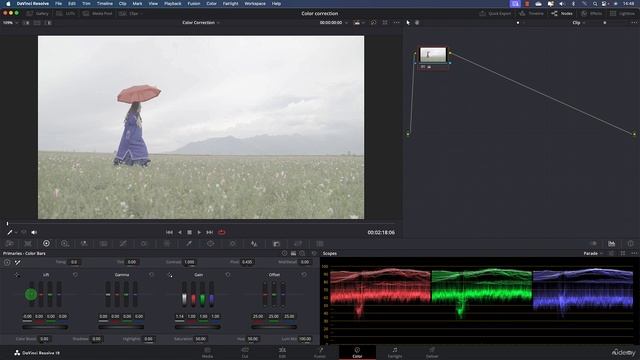This screenshot has width=640, height=360.
Task: Toggle the Media Pool panel
Action: pyautogui.click(x=97, y=13)
